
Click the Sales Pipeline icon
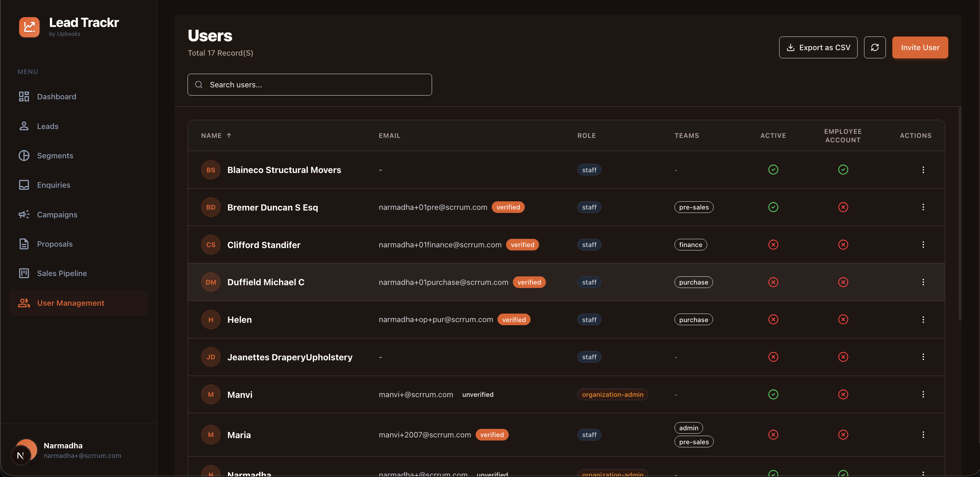click(x=24, y=273)
